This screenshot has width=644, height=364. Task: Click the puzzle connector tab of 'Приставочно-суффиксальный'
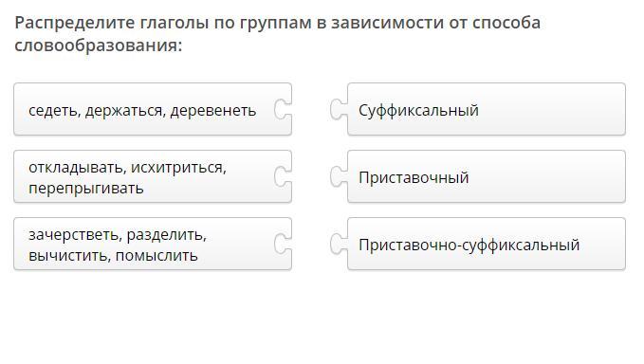point(339,245)
